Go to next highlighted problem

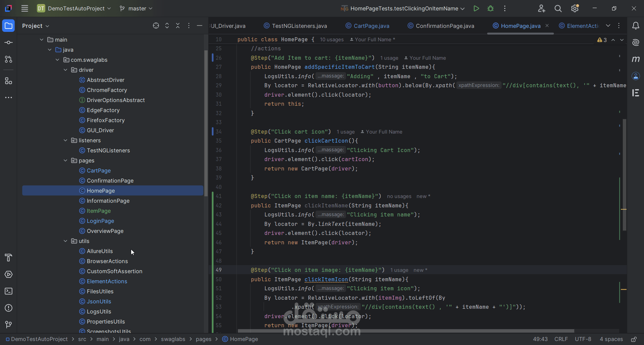tap(622, 40)
